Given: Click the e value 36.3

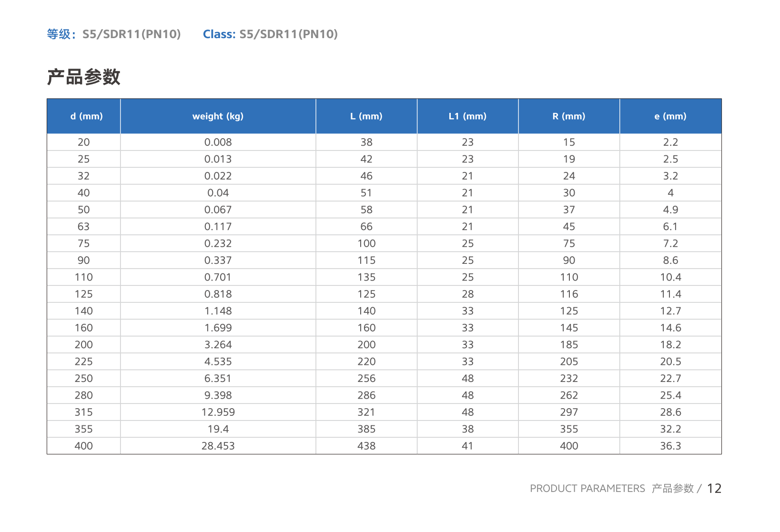Looking at the screenshot, I should click(x=670, y=446).
